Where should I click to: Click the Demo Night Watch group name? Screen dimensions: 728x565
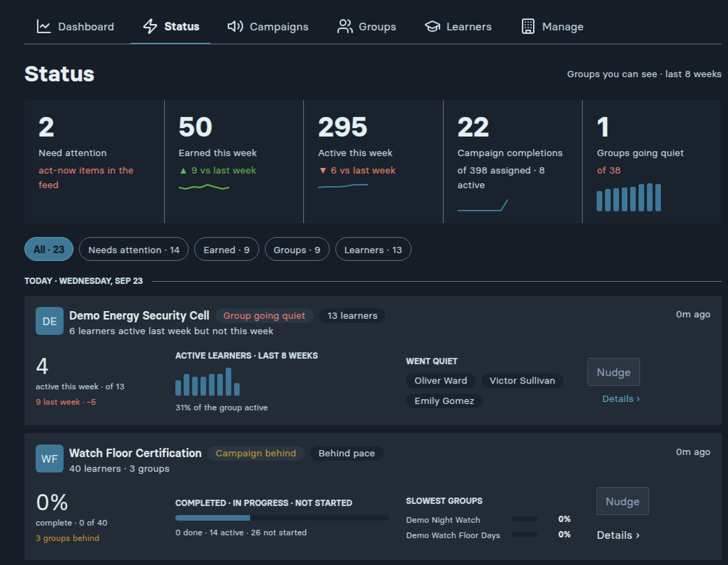point(443,520)
